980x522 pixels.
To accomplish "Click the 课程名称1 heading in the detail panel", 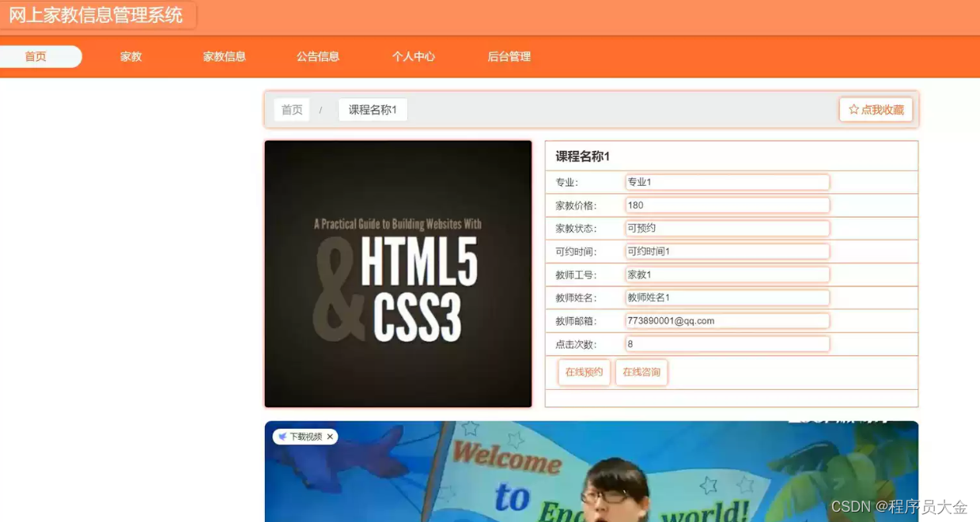I will 583,157.
